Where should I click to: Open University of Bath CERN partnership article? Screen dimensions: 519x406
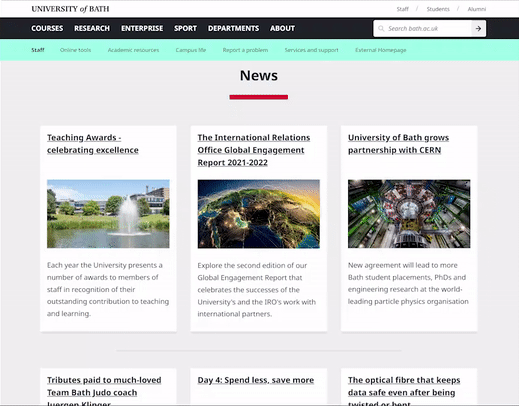coord(398,144)
